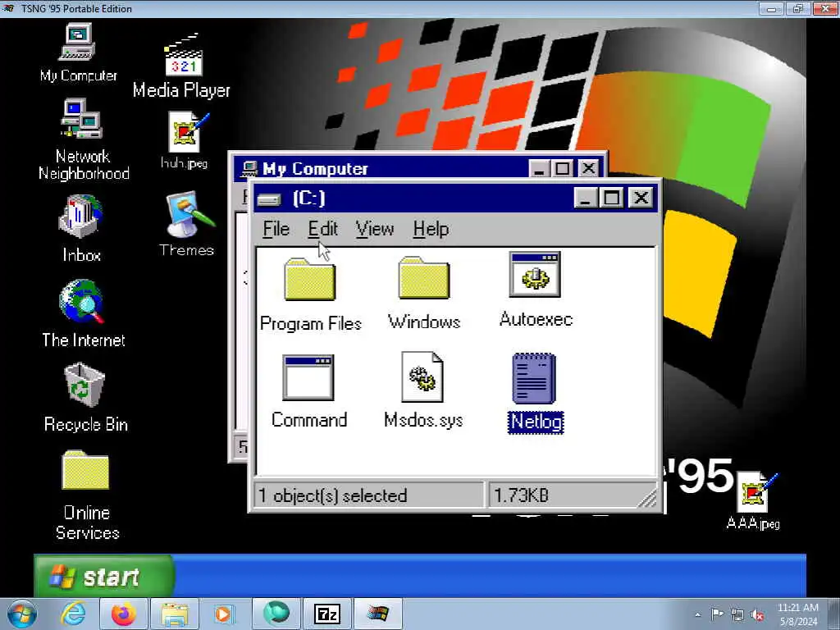
Task: Select the Command file in C:
Action: click(x=309, y=391)
